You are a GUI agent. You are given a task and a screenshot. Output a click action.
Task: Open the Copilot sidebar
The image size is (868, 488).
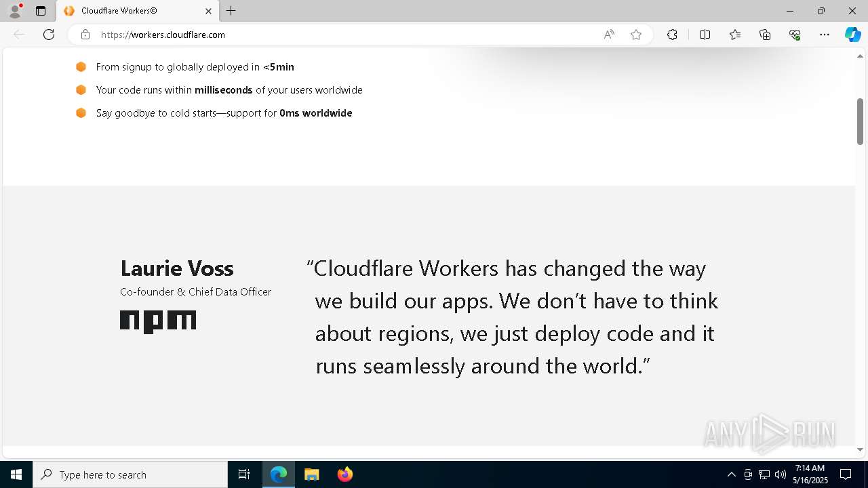pos(852,35)
